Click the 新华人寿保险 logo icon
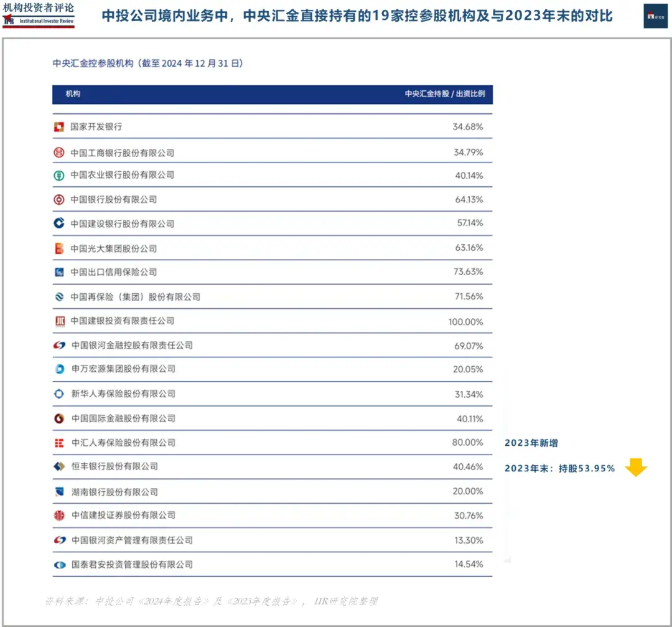Screen dimensions: 672x627 pyautogui.click(x=58, y=394)
